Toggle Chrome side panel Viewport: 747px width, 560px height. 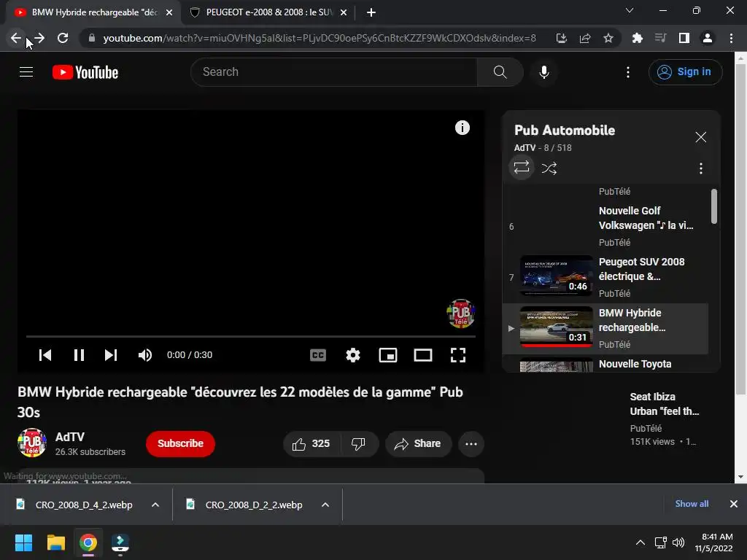coord(684,38)
